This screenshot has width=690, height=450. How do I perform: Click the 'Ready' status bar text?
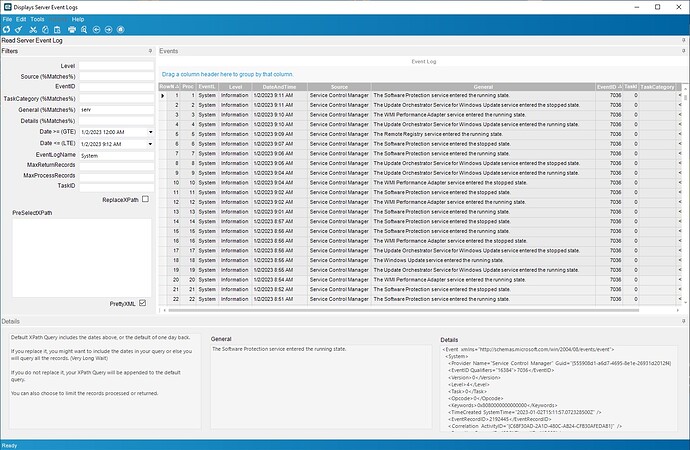coord(9,446)
